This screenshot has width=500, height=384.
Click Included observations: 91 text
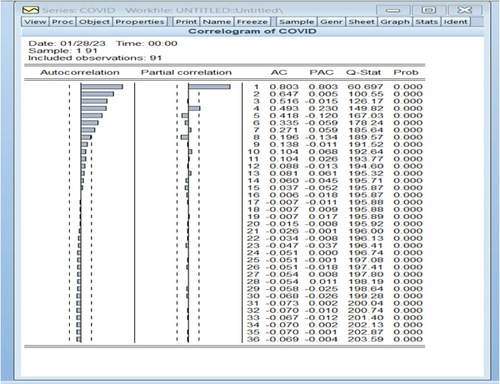95,58
